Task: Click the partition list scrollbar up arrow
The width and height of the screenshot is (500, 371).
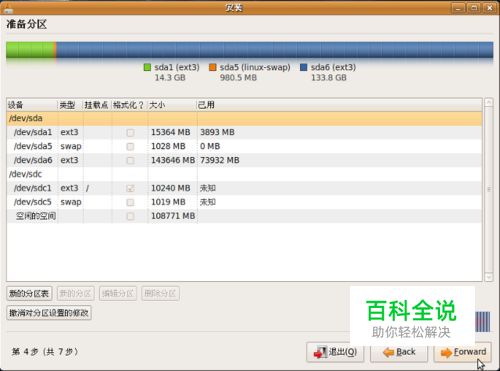Action: coord(489,102)
